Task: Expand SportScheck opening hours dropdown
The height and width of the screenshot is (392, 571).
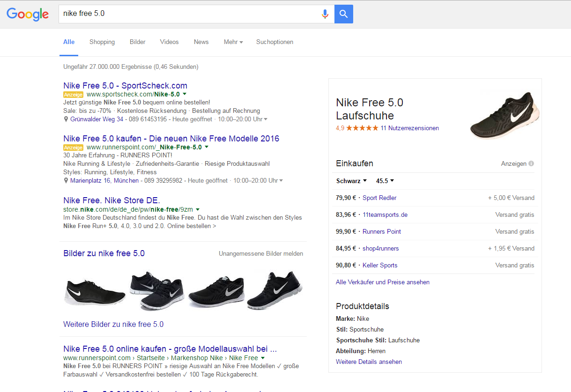Action: [266, 119]
